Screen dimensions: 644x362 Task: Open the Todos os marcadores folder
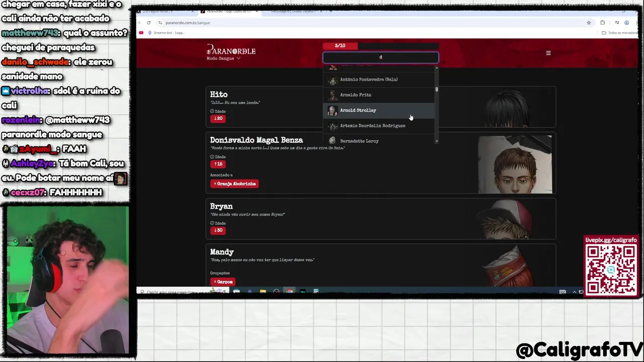620,33
